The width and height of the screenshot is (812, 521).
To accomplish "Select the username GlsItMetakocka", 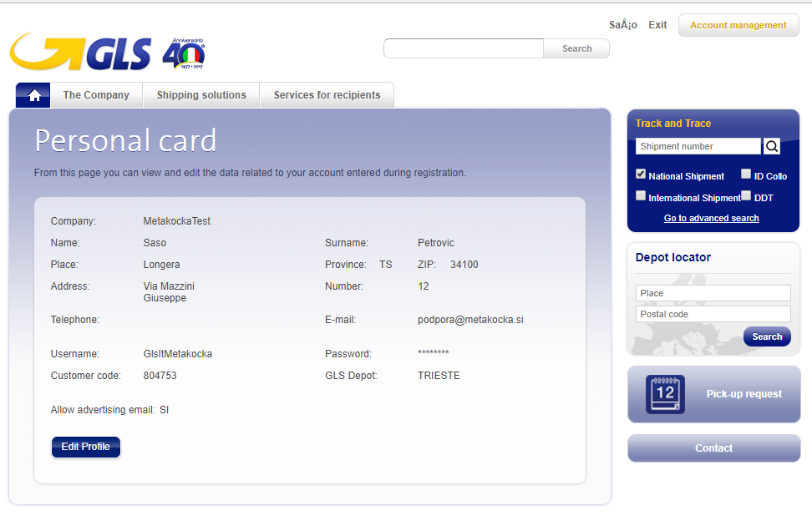I will (178, 354).
